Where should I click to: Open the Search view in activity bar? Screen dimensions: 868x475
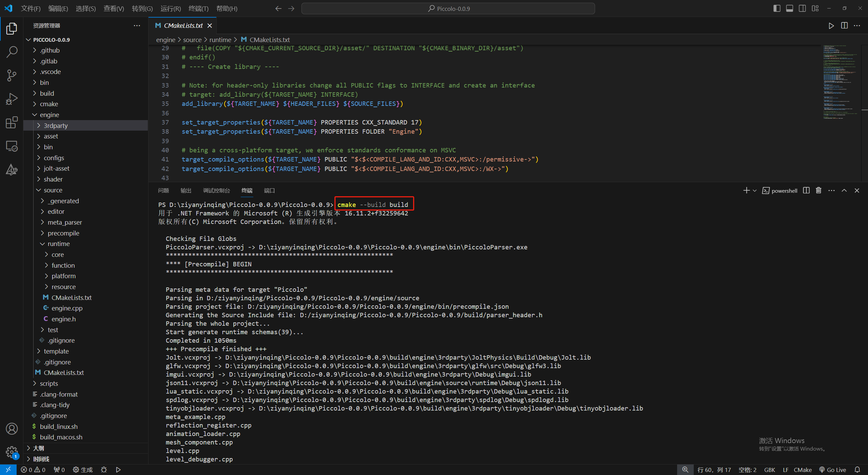12,52
